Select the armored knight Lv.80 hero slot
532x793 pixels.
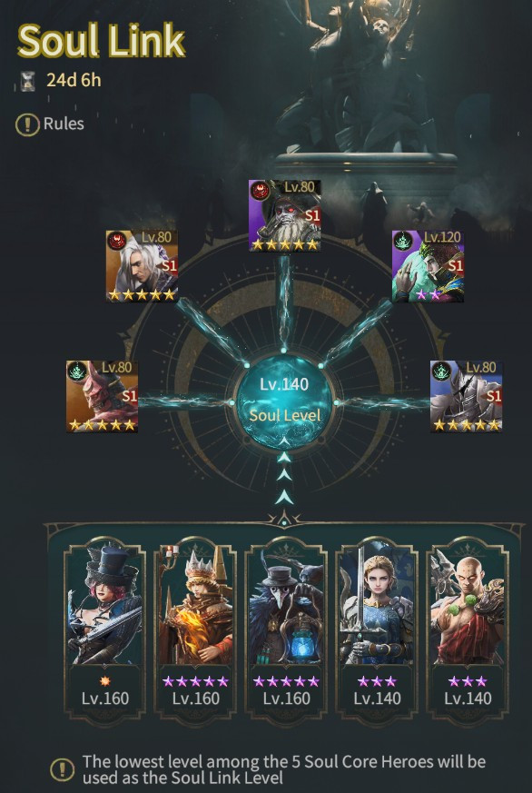tap(467, 396)
